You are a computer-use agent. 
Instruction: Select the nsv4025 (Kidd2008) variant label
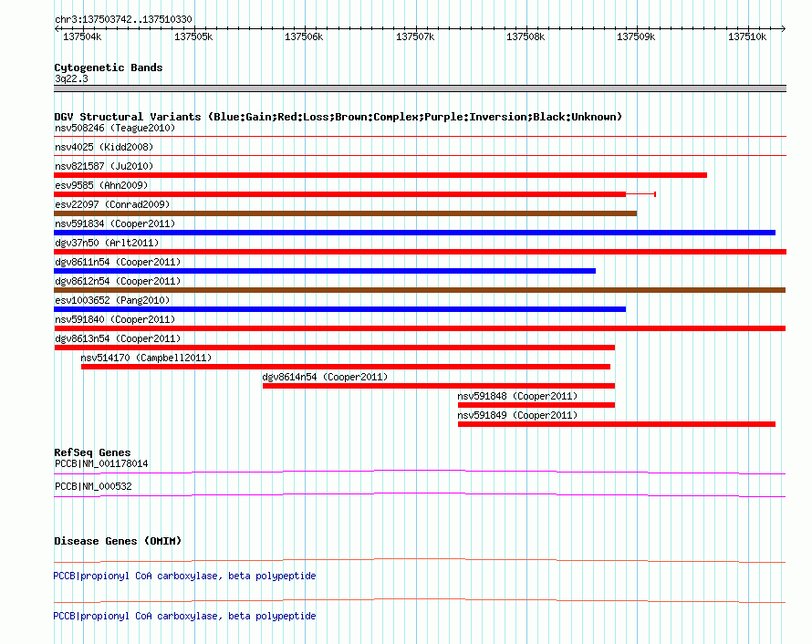coord(104,147)
